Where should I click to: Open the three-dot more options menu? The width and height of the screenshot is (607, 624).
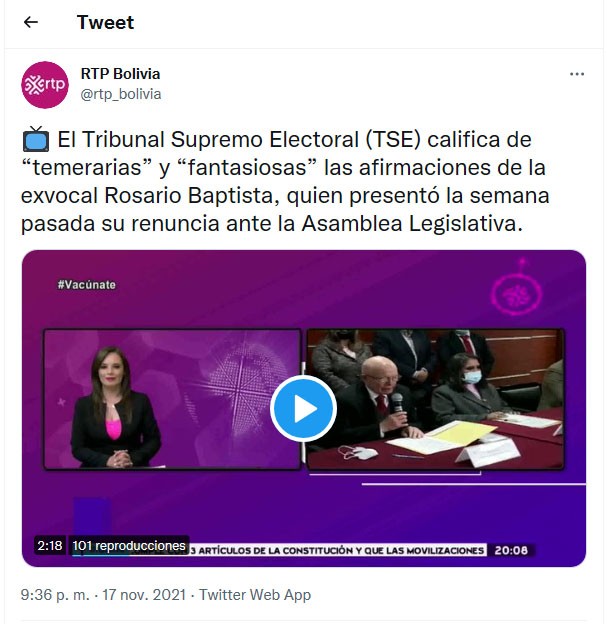pyautogui.click(x=577, y=74)
